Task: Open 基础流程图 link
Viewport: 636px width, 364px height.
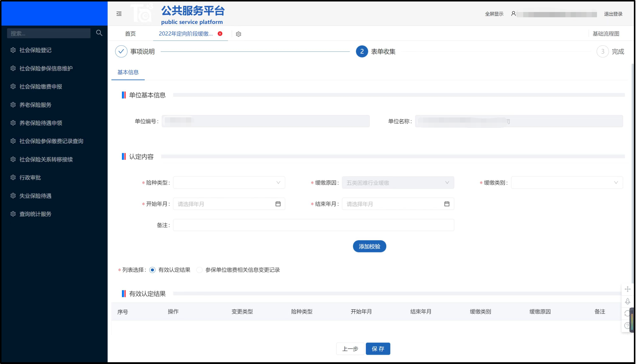Action: 606,34
